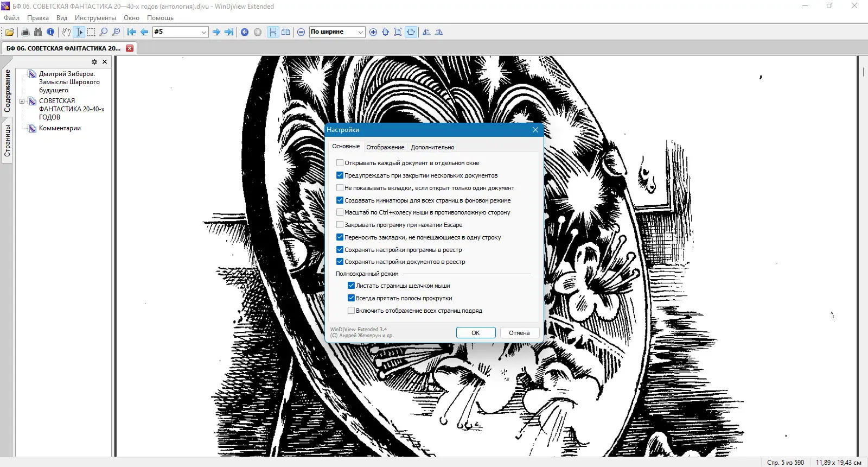Click the Print toolbar icon
The width and height of the screenshot is (868, 467).
pos(25,32)
